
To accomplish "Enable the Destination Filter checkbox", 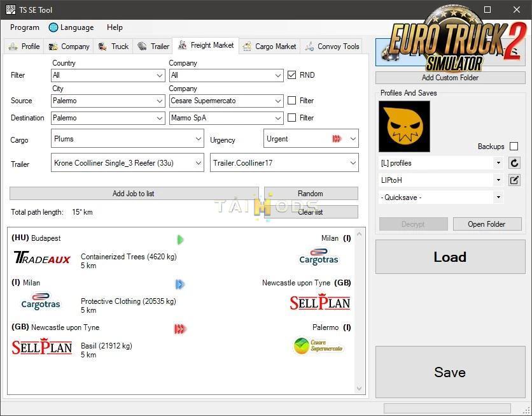I will (x=291, y=117).
